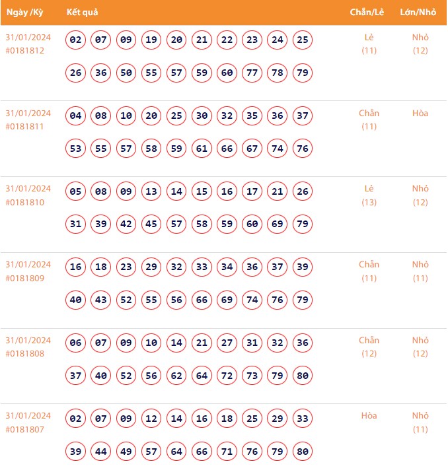
Task: Open draw ID #0181812
Action: coord(25,51)
